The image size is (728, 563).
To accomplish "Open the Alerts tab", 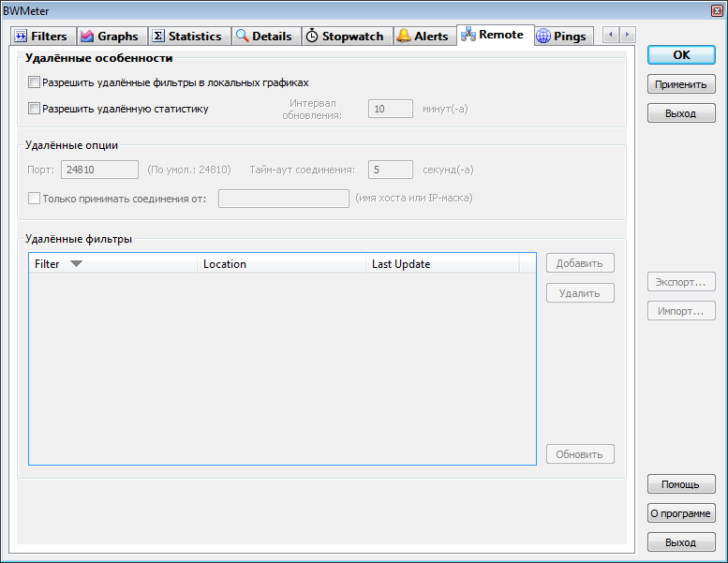I will [x=425, y=37].
